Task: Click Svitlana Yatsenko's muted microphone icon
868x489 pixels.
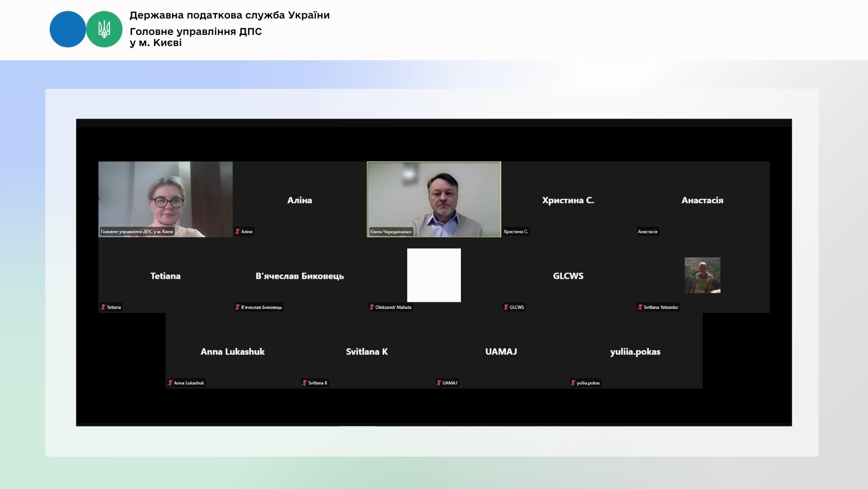Action: point(640,307)
